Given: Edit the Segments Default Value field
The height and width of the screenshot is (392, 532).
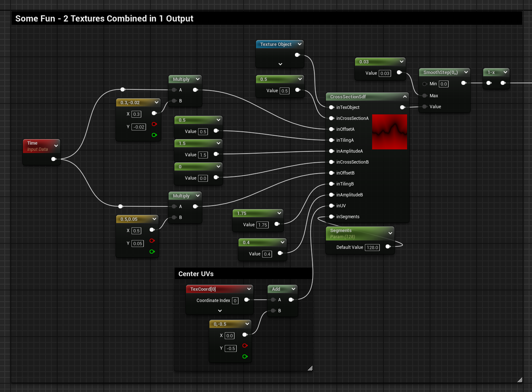Looking at the screenshot, I should (373, 248).
